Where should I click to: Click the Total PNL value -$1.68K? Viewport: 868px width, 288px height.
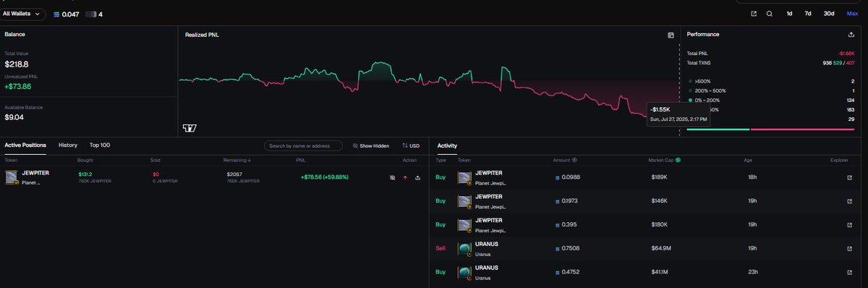pyautogui.click(x=846, y=54)
